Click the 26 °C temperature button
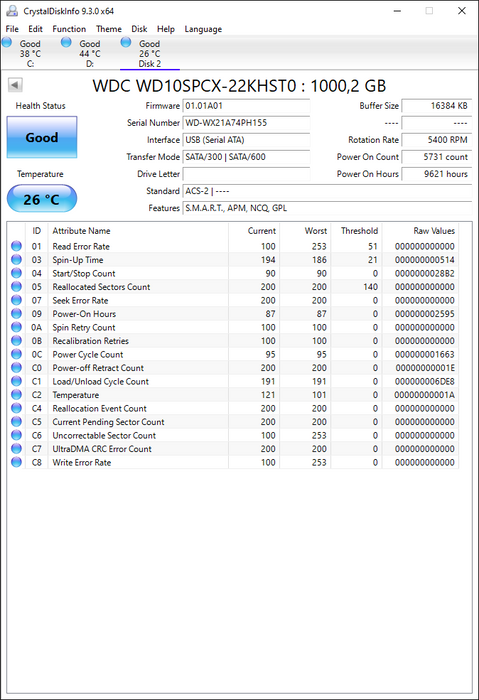Screen dimensions: 479x700 coord(42,199)
